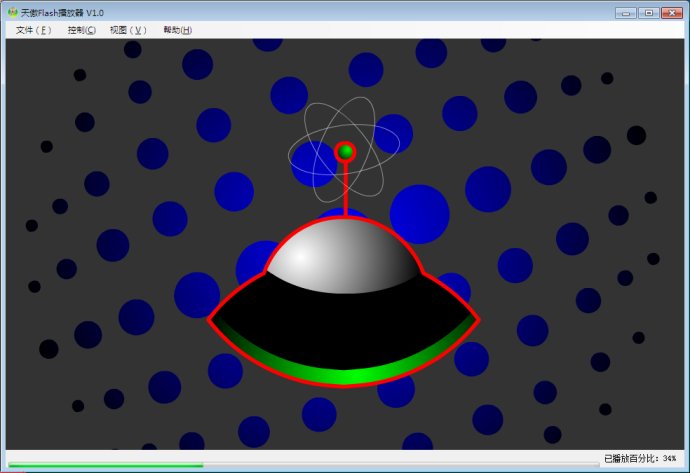Click the 已播放百分比: 34% status text
This screenshot has width=690, height=473.
pyautogui.click(x=639, y=458)
